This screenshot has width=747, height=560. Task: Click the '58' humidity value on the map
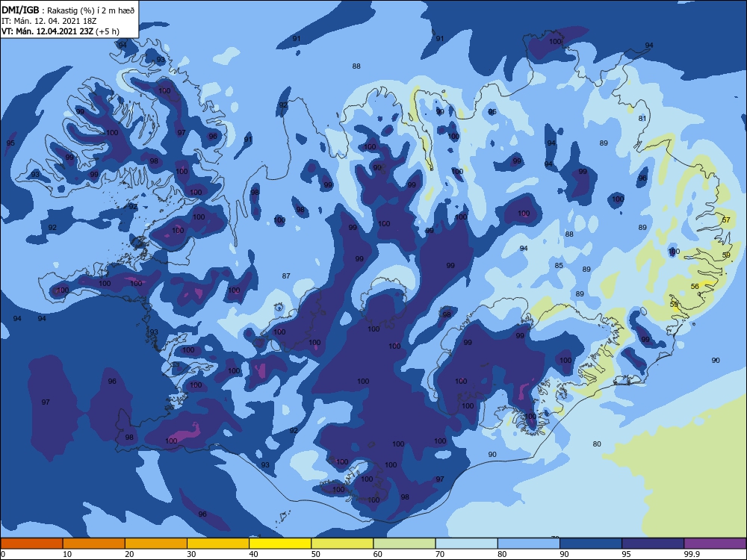(x=674, y=305)
